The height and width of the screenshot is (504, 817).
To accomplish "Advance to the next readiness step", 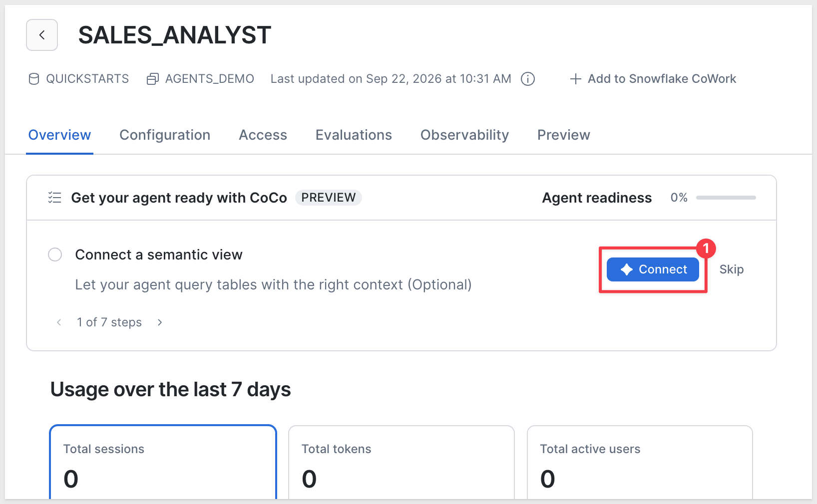I will 160,322.
